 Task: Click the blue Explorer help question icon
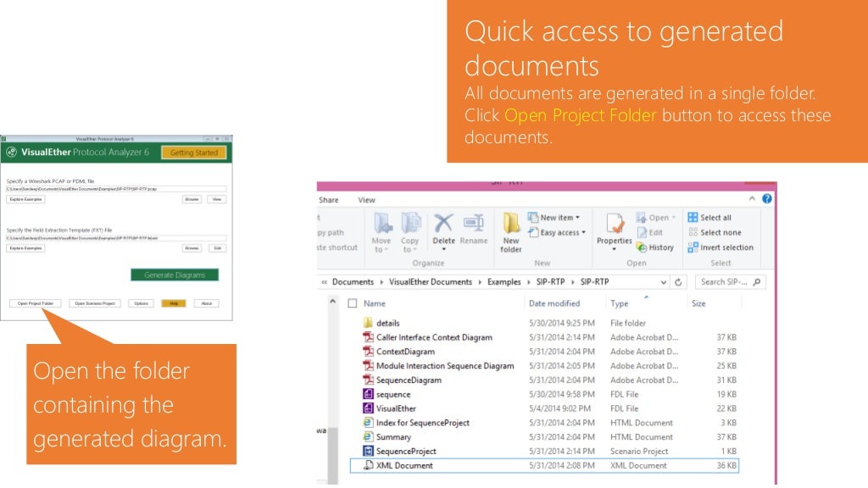(x=766, y=198)
